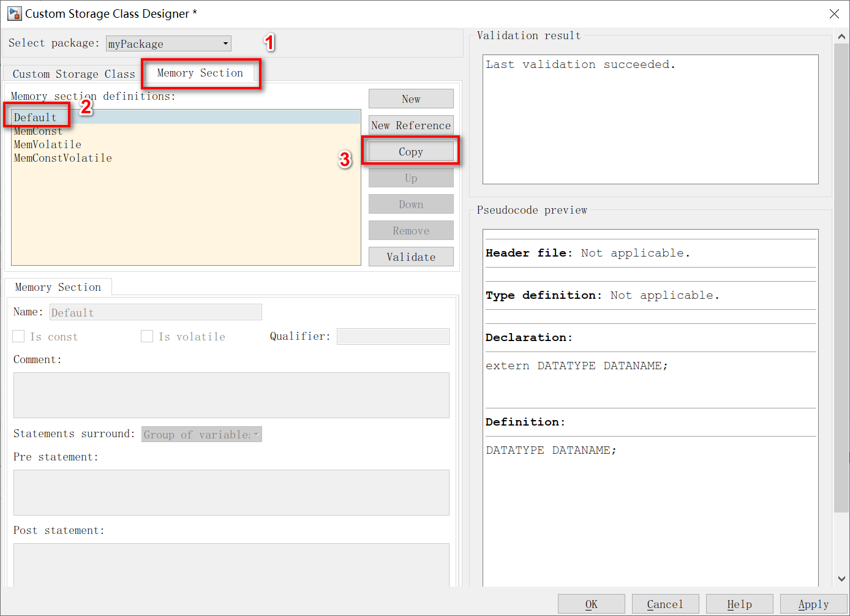The width and height of the screenshot is (850, 616).
Task: Select MemVolatile memory section definition
Action: point(47,145)
